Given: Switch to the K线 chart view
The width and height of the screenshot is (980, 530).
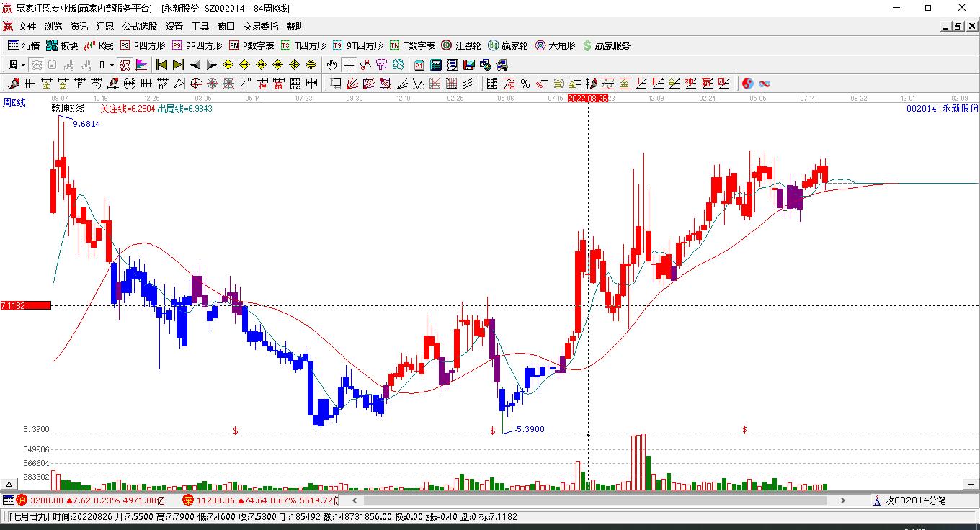Looking at the screenshot, I should pyautogui.click(x=99, y=45).
